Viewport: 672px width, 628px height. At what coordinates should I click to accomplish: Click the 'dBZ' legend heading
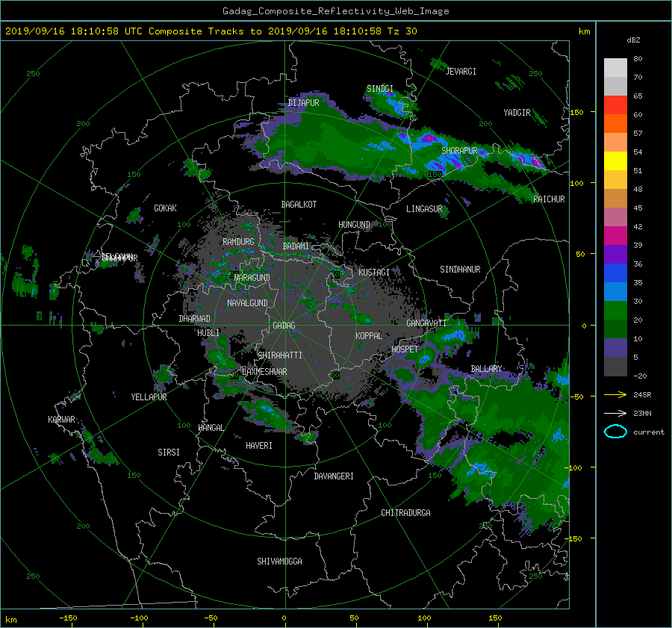633,40
